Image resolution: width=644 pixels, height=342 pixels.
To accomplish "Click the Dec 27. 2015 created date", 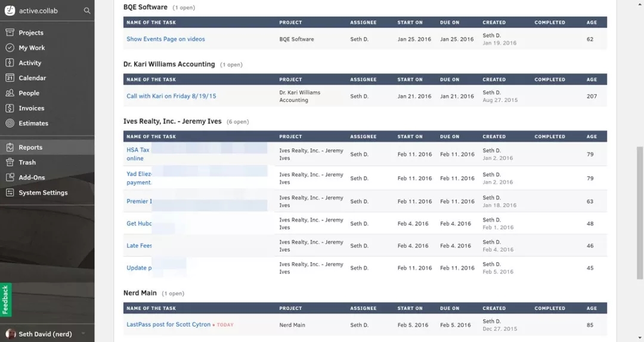I will [500, 328].
